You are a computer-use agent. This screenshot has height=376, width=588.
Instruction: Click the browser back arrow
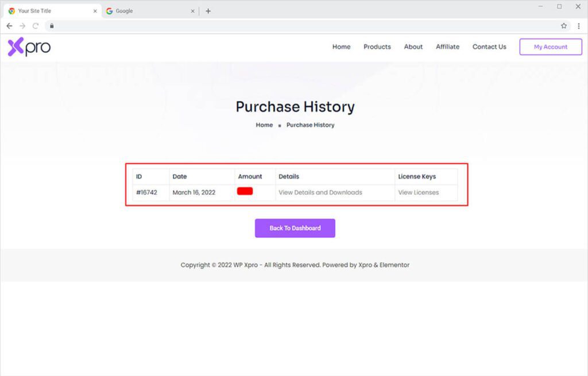pos(9,26)
